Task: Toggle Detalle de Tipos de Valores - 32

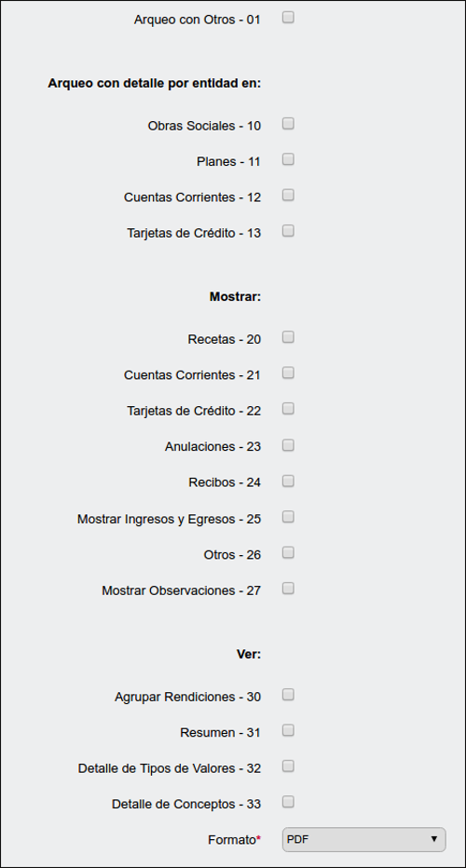Action: point(288,766)
